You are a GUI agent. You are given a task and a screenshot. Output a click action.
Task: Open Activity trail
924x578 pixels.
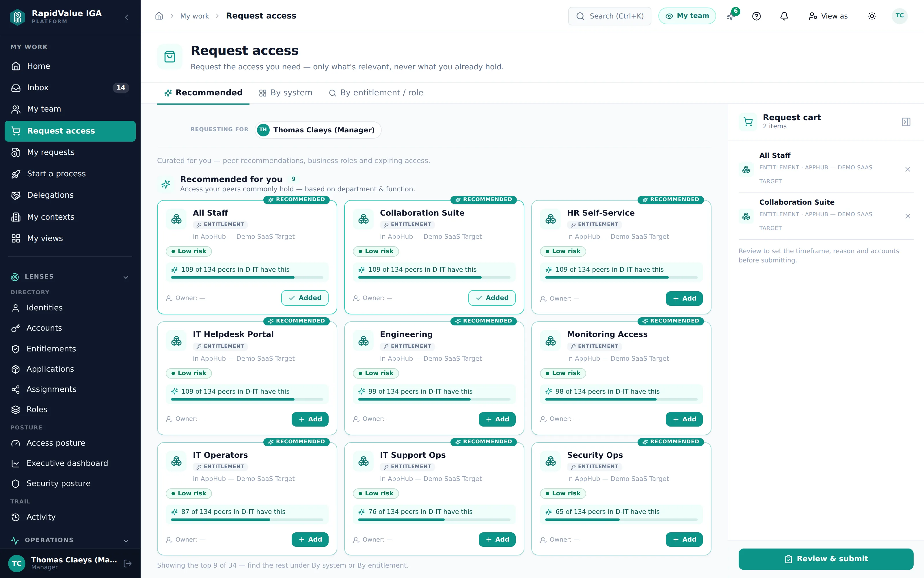pyautogui.click(x=70, y=517)
